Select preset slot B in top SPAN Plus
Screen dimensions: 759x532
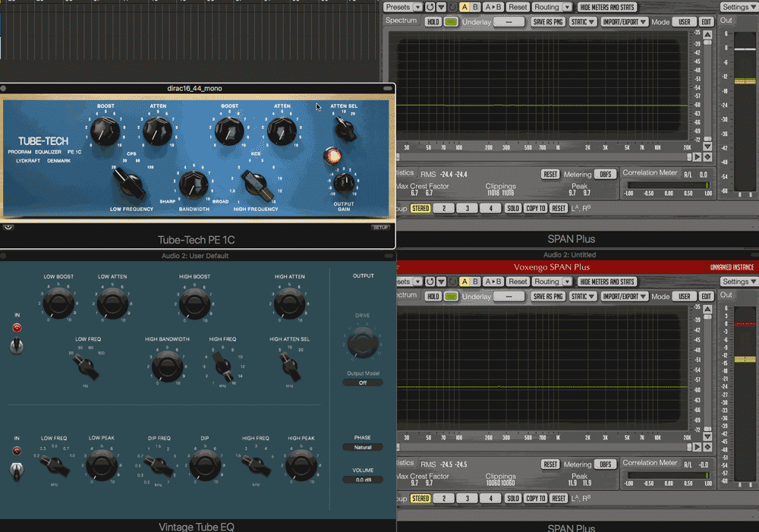click(x=475, y=8)
